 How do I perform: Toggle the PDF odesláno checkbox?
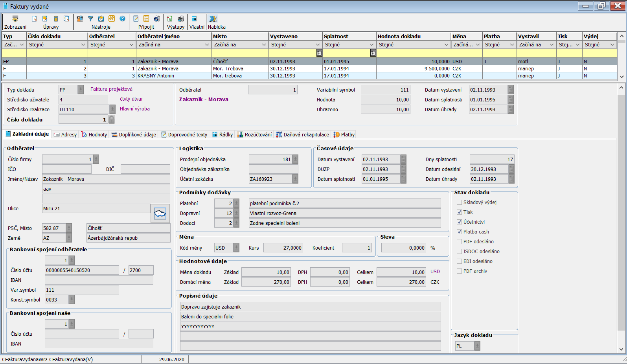[459, 242]
